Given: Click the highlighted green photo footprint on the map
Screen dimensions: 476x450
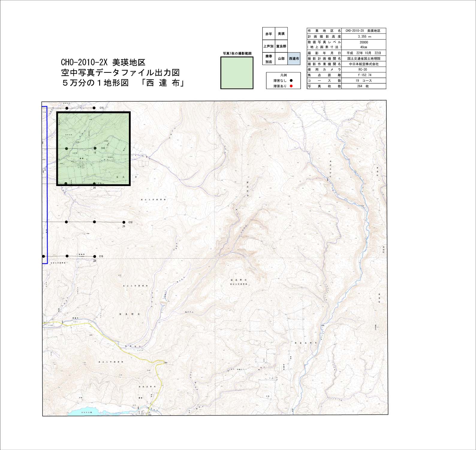Looking at the screenshot, I should coord(93,149).
